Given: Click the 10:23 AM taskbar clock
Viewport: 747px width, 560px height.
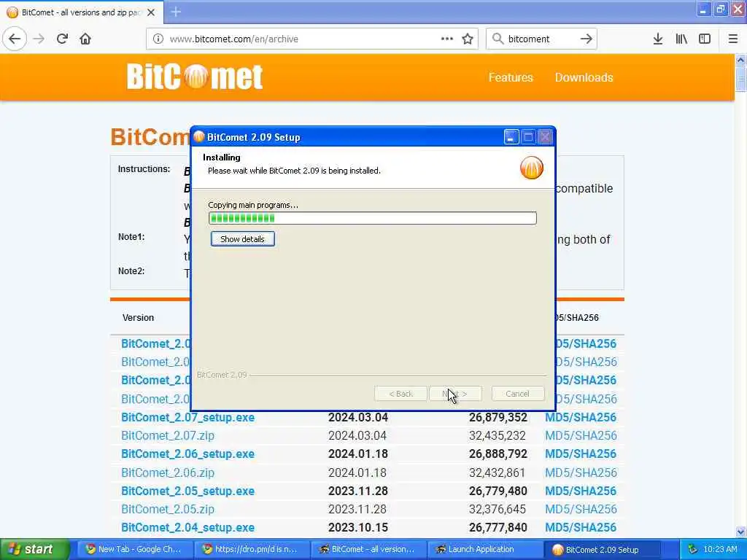Looking at the screenshot, I should pos(720,550).
